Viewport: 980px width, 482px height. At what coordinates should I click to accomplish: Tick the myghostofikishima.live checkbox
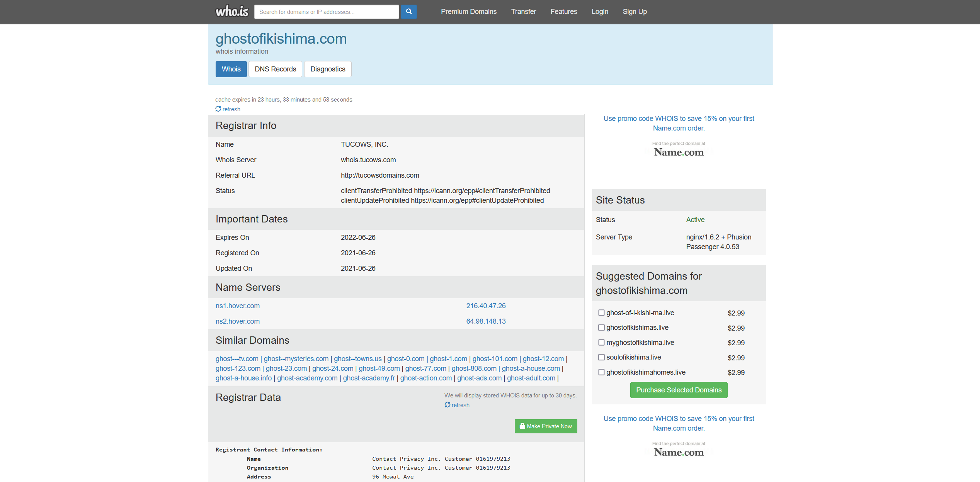click(x=601, y=342)
